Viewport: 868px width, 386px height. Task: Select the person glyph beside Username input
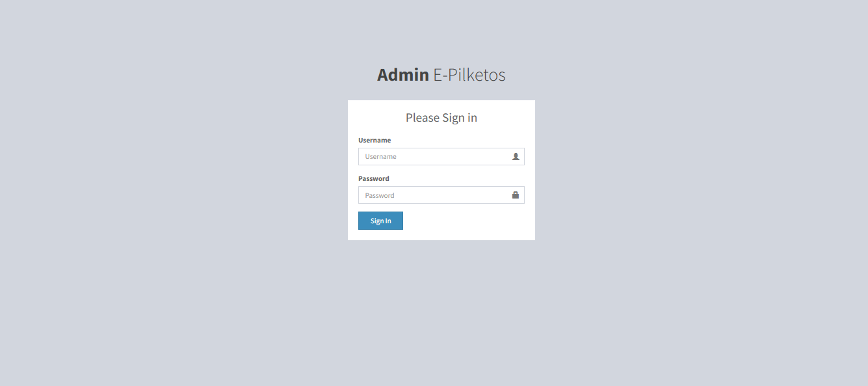(x=516, y=156)
